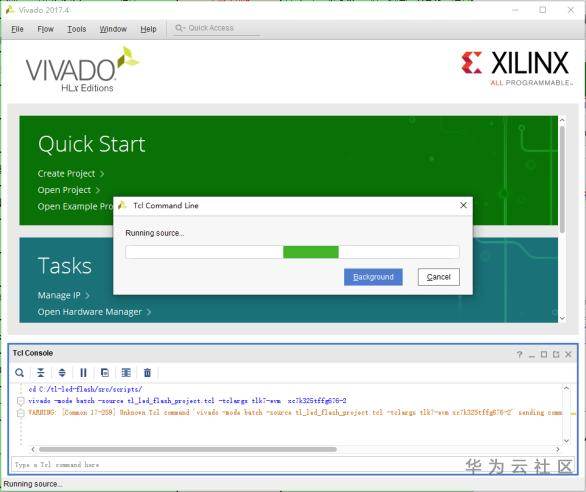Viewport: 586px width, 492px height.
Task: Clear the Tcl Console with trash icon
Action: tap(148, 373)
